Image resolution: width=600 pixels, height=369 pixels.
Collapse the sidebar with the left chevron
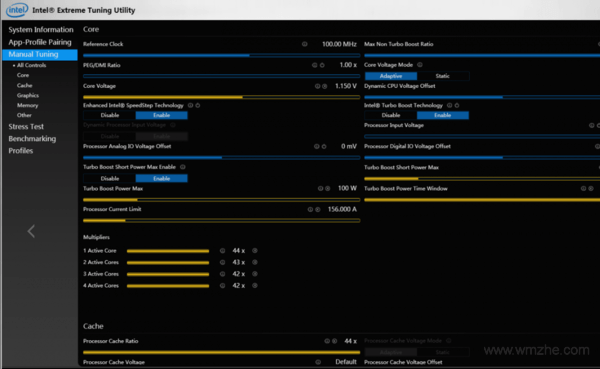click(31, 231)
